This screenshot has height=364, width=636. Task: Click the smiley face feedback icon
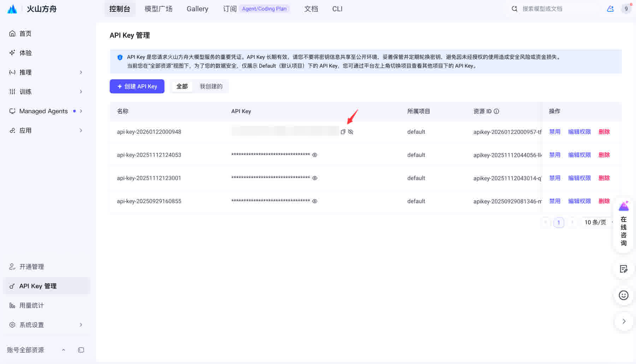coord(624,295)
